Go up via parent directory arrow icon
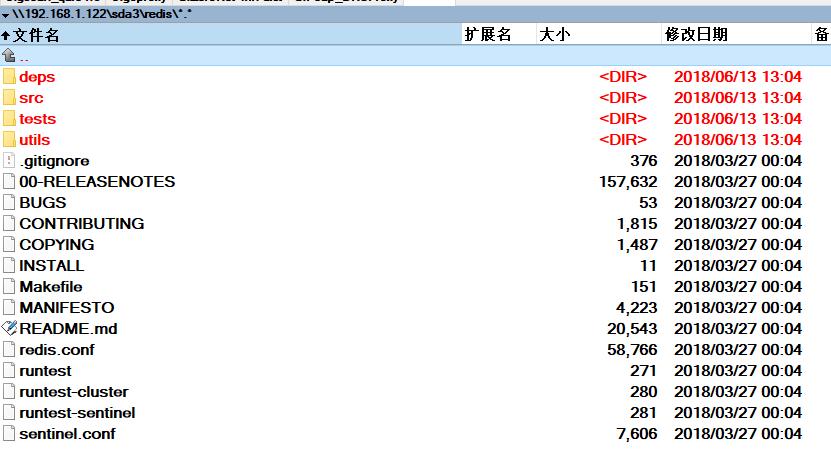This screenshot has width=831, height=458. coord(8,55)
